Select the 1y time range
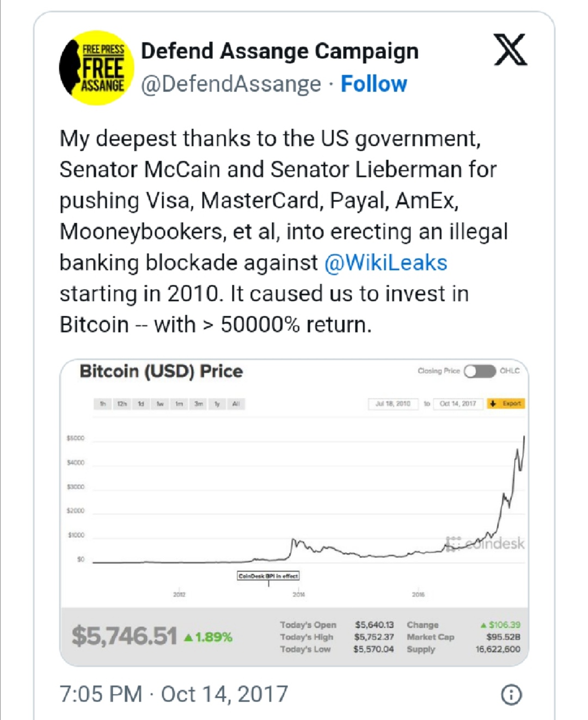Screen dimensions: 588x720 point(217,404)
